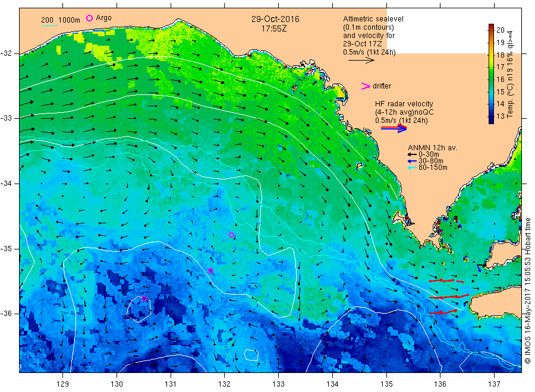This screenshot has height=392, width=535.
Task: Click the 'Altimetric sealevel' legend text
Action: tap(373, 19)
